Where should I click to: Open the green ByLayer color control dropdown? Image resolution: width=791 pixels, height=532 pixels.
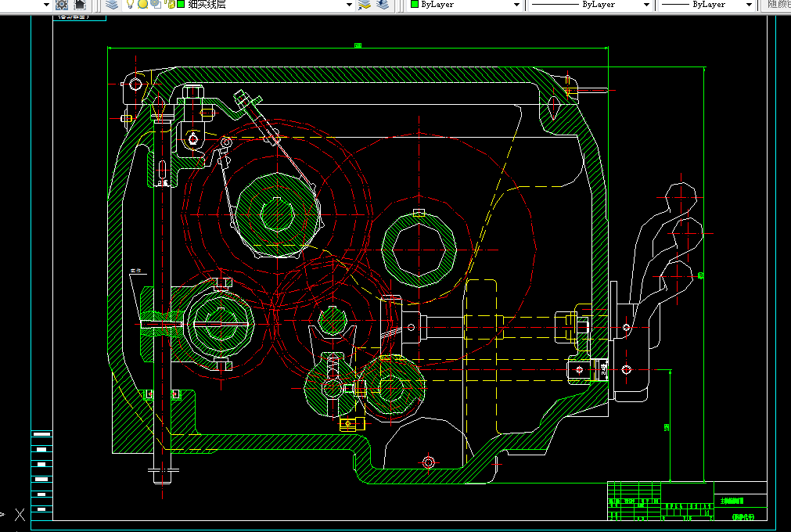tap(516, 5)
